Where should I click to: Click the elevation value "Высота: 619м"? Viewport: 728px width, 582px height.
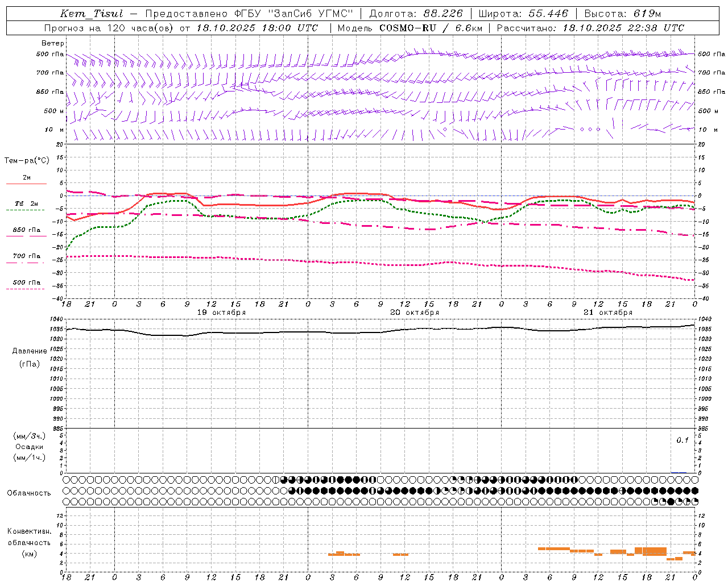pyautogui.click(x=623, y=14)
